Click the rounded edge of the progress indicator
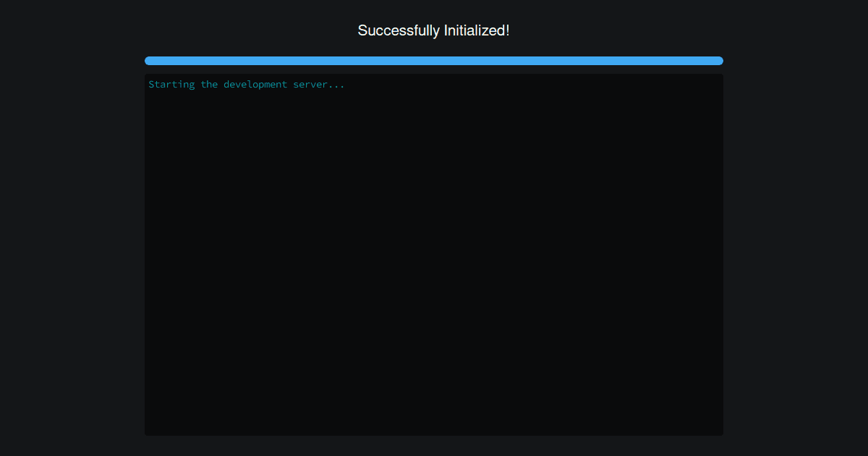Viewport: 868px width, 456px height. tap(719, 61)
